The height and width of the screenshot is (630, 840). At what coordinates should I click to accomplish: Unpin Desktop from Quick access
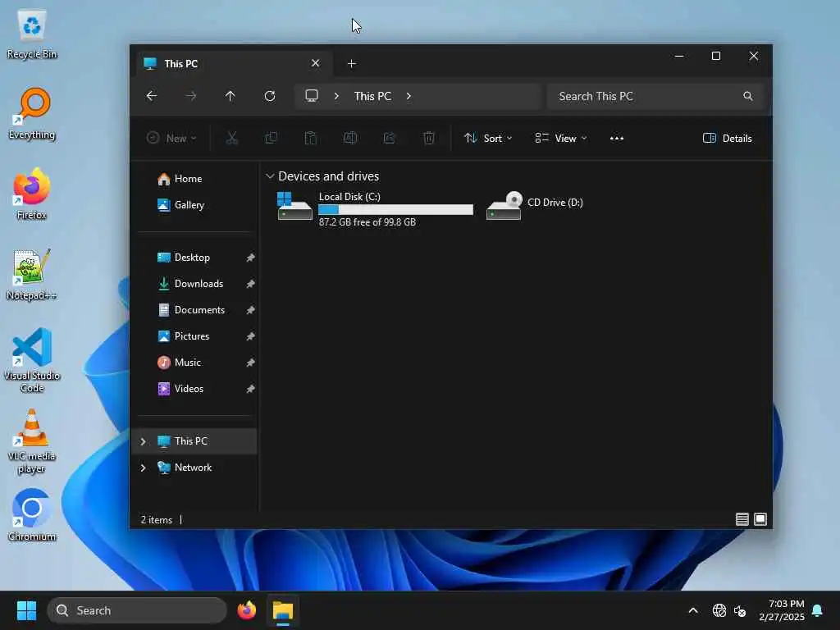(250, 258)
